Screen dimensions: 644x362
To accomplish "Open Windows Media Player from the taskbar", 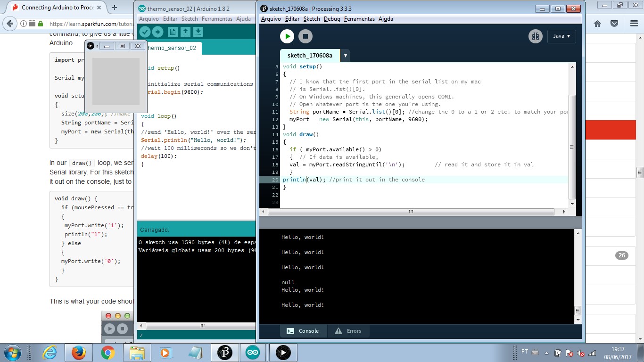I will (165, 353).
